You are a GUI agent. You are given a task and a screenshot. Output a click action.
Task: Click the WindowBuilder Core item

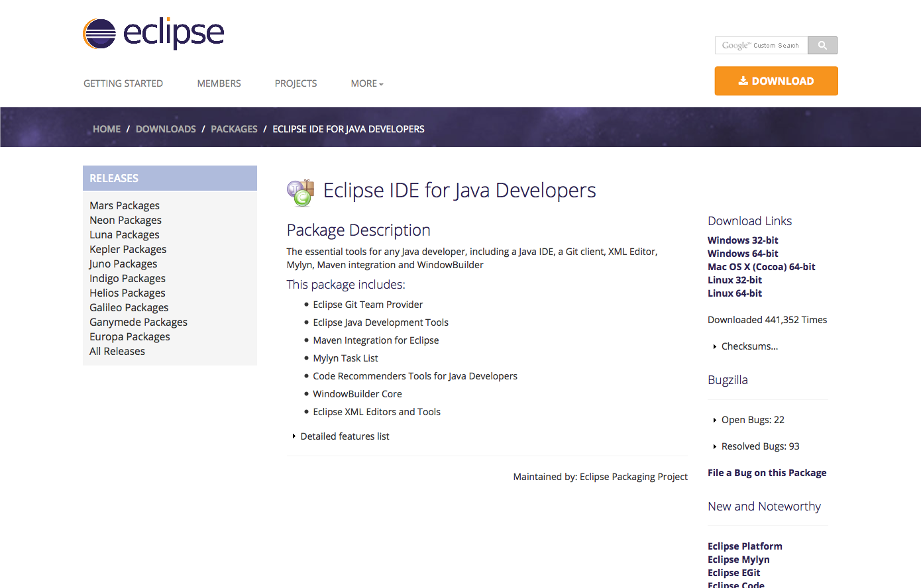coord(357,394)
